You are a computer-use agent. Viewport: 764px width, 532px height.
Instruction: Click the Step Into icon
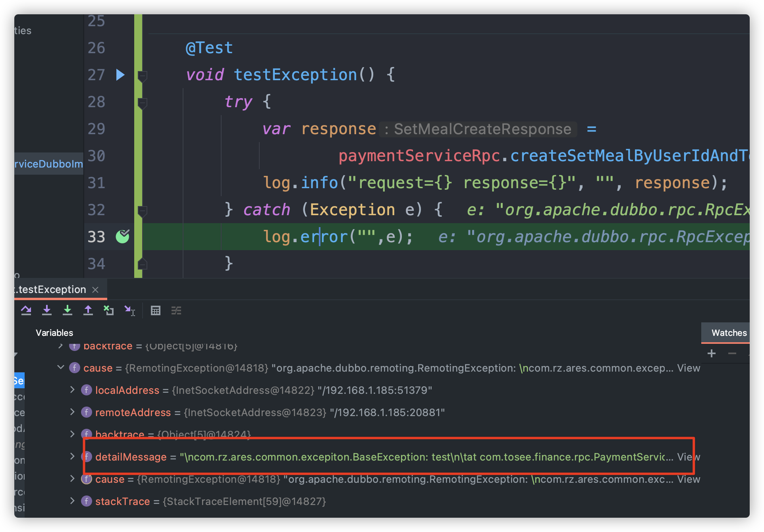(x=47, y=310)
